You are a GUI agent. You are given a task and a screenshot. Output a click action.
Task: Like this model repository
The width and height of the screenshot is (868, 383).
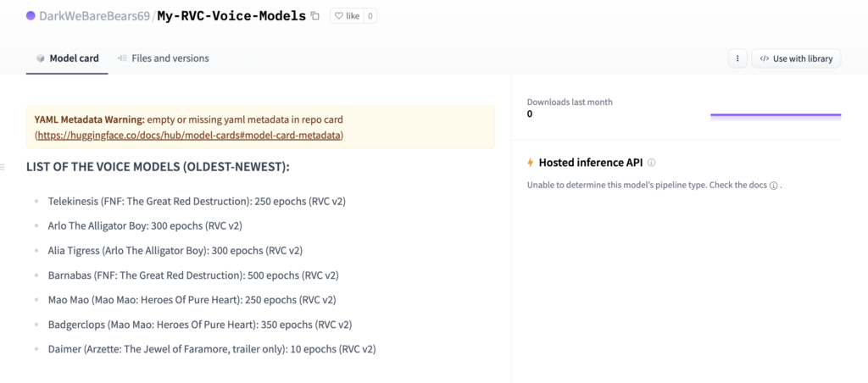tap(347, 16)
